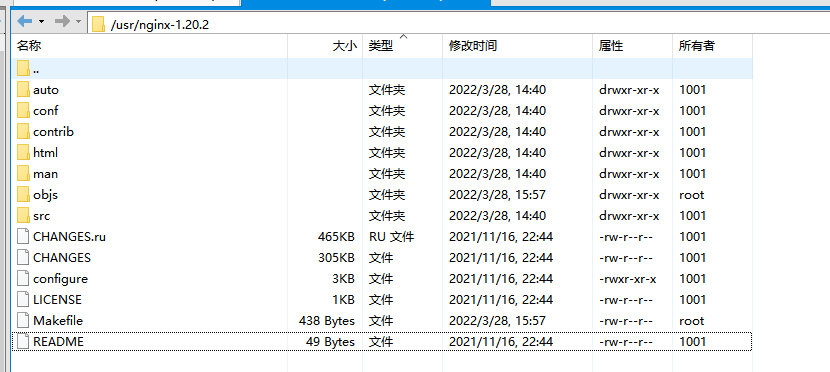Screen dimensions: 830x372
Task: Click the root owner of Makefile
Action: (692, 321)
